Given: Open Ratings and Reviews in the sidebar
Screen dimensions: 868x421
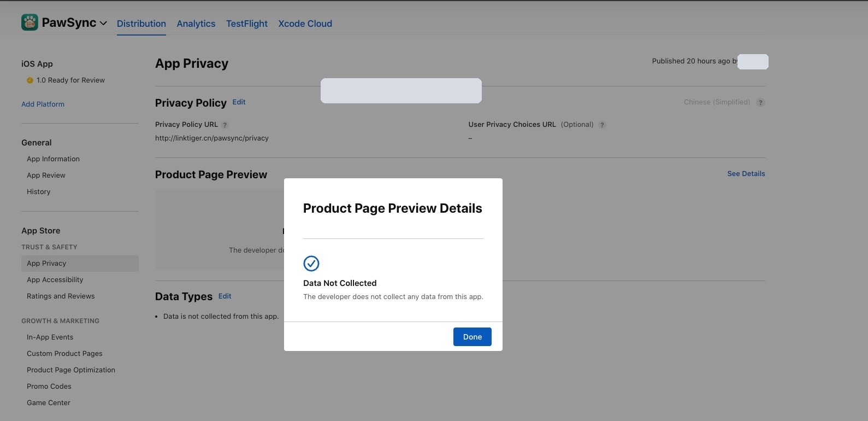Looking at the screenshot, I should click(61, 296).
